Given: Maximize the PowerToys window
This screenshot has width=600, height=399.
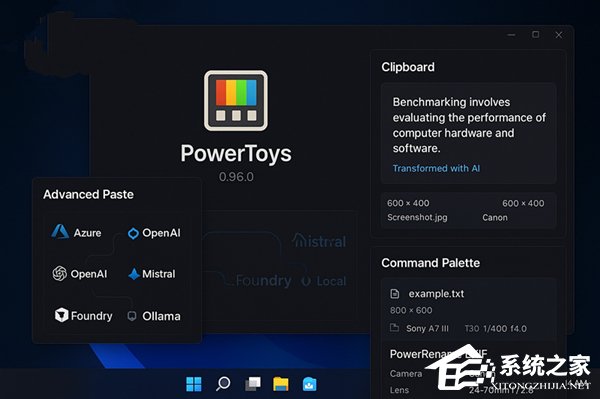Looking at the screenshot, I should pyautogui.click(x=536, y=34).
